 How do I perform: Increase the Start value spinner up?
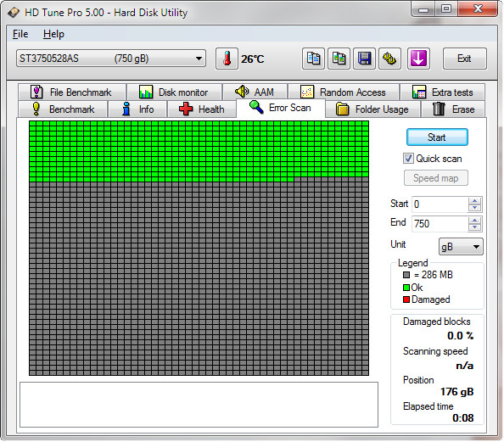[475, 201]
